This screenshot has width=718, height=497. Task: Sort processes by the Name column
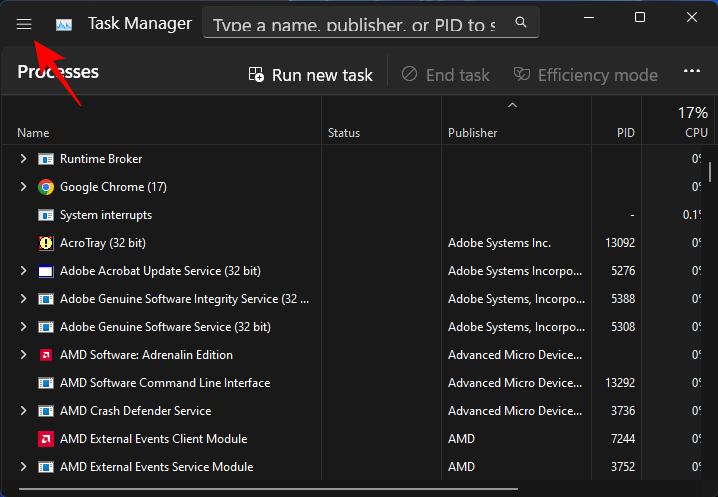(x=33, y=133)
